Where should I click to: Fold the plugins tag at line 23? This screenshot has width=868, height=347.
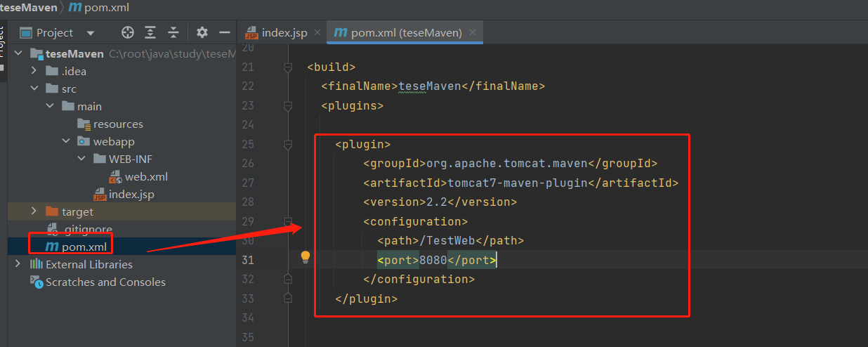point(287,106)
